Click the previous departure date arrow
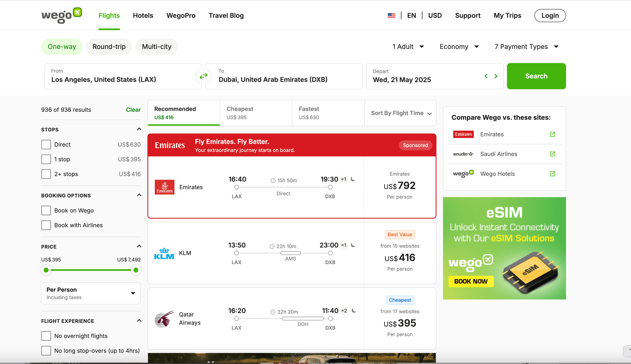Viewport: 631px width, 364px height. pyautogui.click(x=486, y=76)
